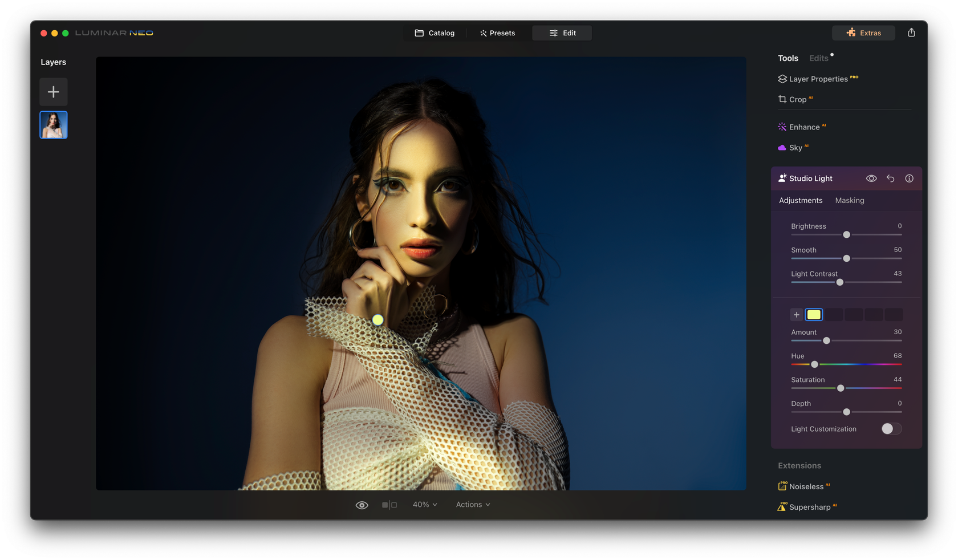Open the Actions dropdown
Screen dimensions: 958x560
pos(472,504)
